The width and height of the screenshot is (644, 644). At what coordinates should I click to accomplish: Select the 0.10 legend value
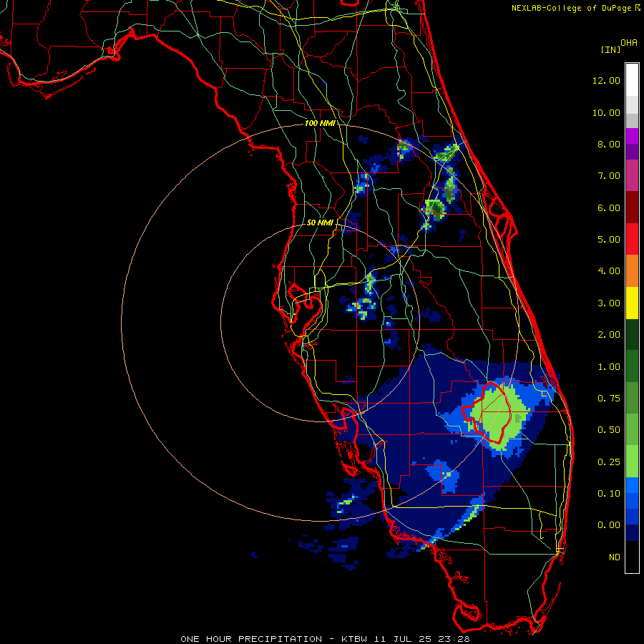(x=609, y=494)
